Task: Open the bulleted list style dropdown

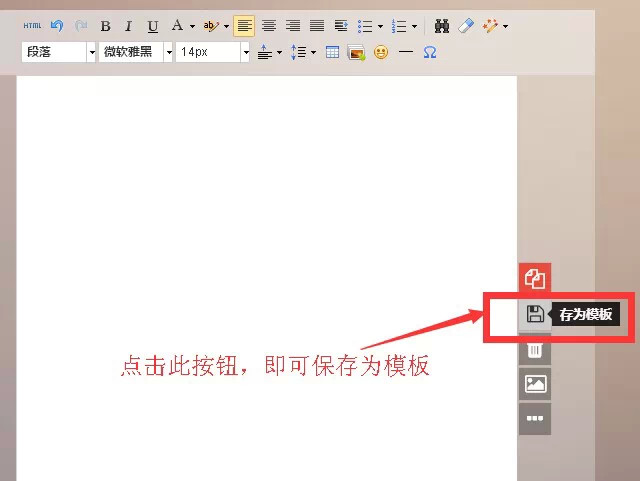Action: [x=380, y=27]
